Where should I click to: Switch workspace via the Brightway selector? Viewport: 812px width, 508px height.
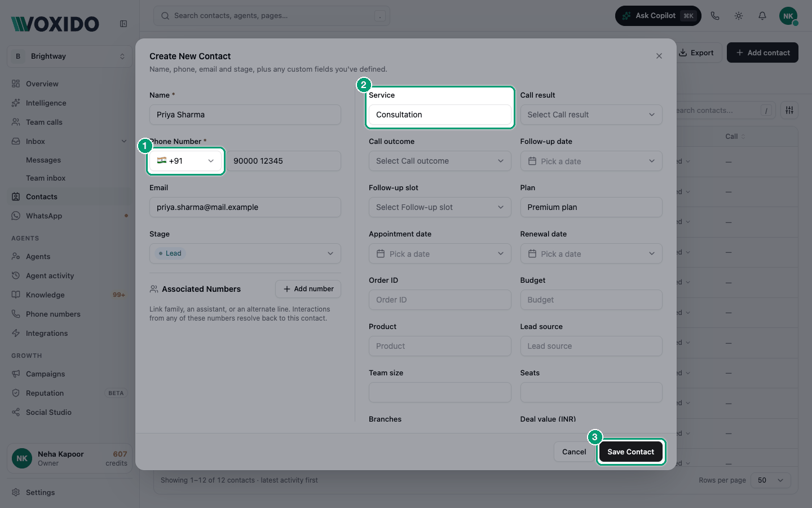click(x=70, y=56)
